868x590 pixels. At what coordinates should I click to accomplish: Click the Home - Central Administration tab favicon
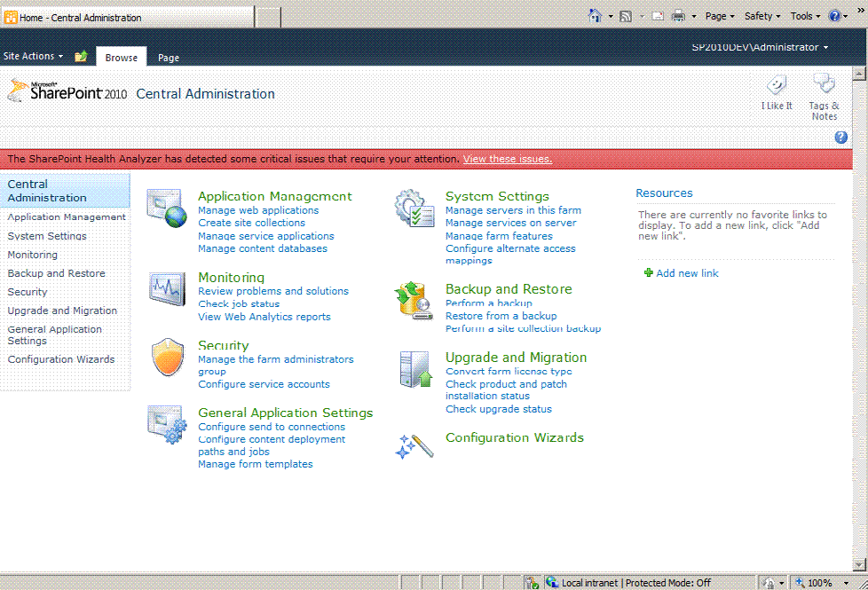pos(11,17)
